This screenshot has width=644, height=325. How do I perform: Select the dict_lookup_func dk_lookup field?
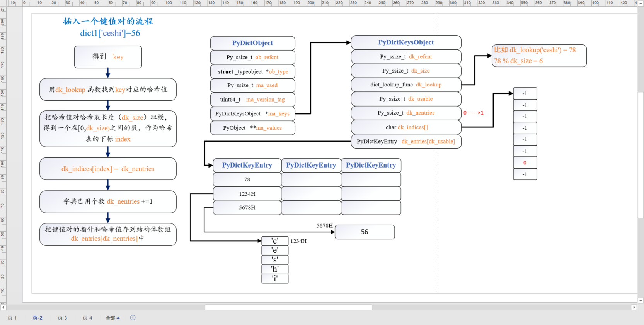coord(406,85)
